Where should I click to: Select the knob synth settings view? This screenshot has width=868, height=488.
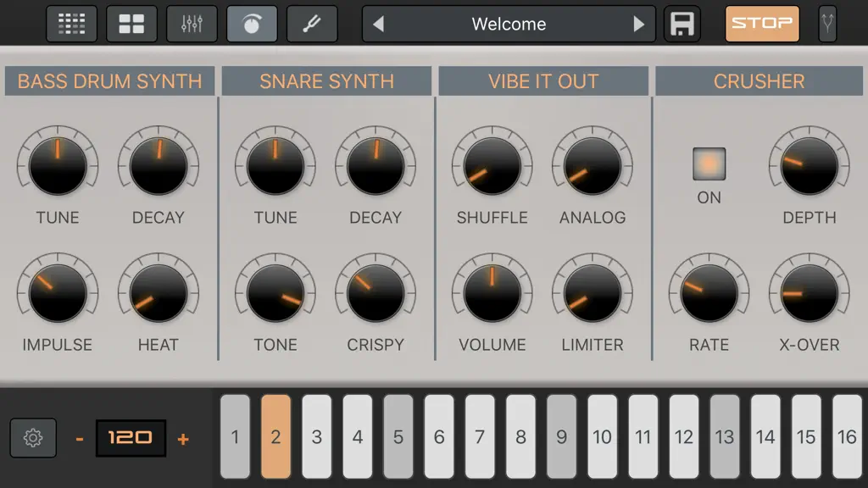252,24
